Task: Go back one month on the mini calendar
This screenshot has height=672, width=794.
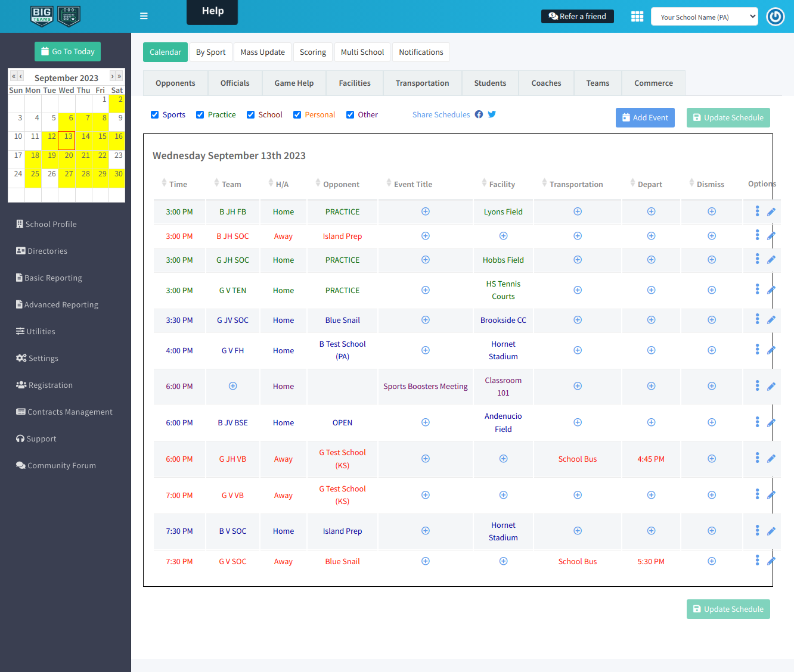Action: point(21,77)
